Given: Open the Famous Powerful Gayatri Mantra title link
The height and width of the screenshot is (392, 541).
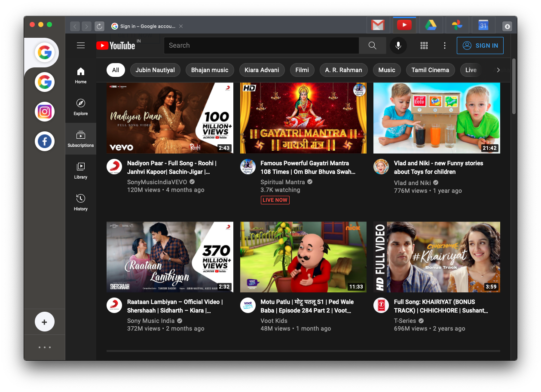Looking at the screenshot, I should point(308,167).
